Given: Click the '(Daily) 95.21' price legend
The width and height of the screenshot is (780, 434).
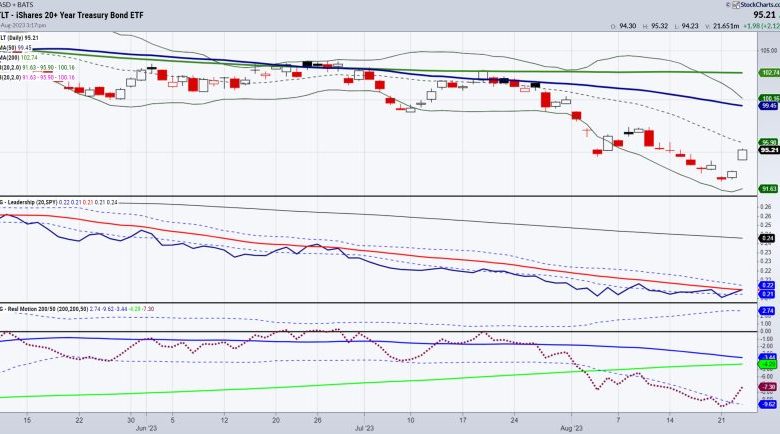Looking at the screenshot, I should tap(22, 38).
